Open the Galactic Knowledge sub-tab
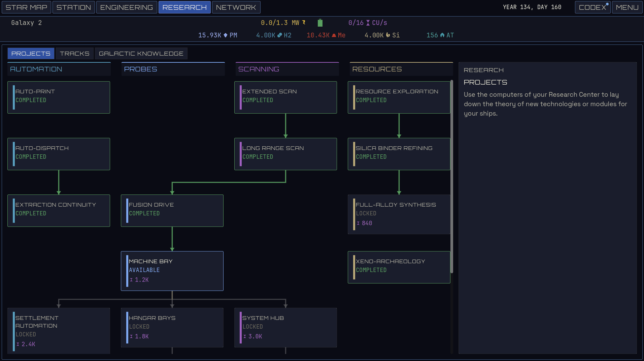Viewport: 644px width, 361px height. (x=141, y=54)
